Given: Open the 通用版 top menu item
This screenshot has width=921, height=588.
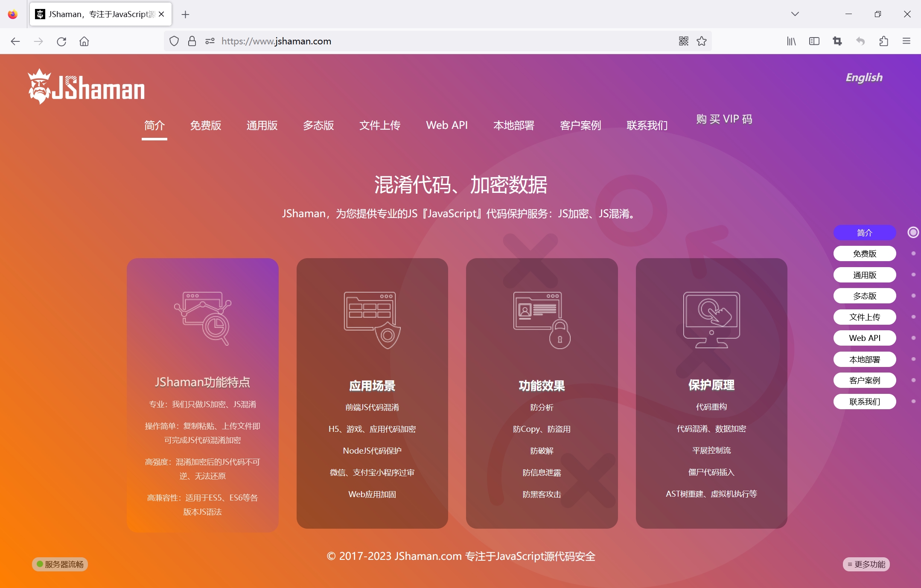Looking at the screenshot, I should click(x=262, y=125).
